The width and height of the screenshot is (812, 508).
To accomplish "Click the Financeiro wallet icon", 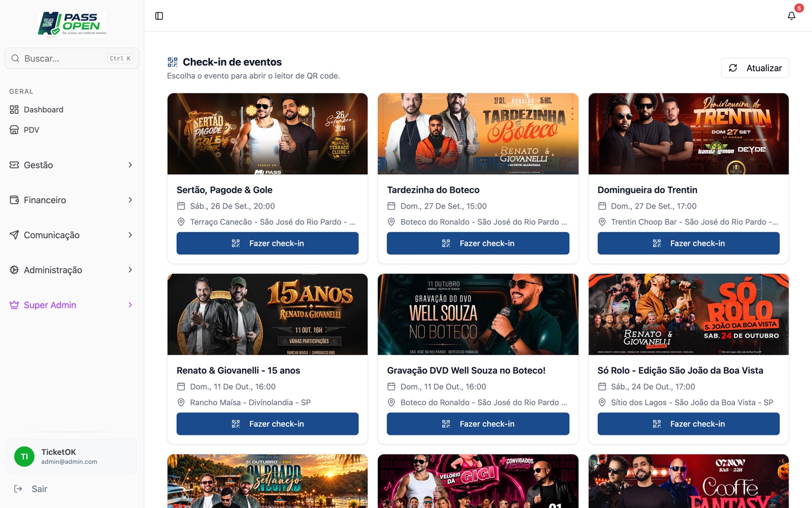I will 14,200.
